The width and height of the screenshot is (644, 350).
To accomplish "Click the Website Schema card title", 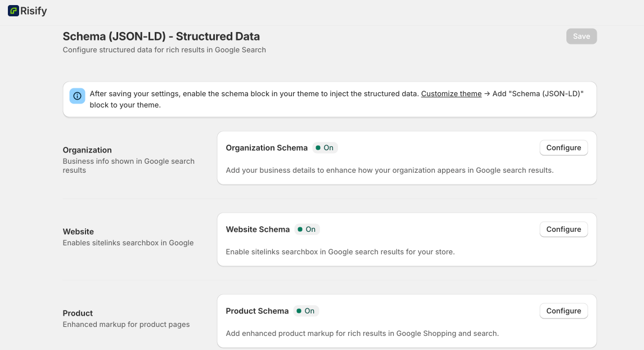I will point(258,230).
